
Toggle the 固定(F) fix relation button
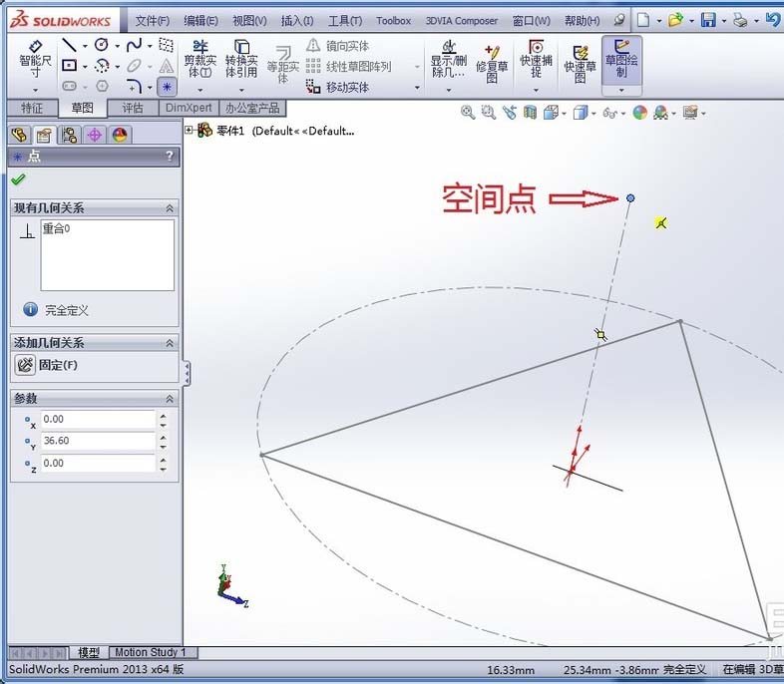coord(26,365)
